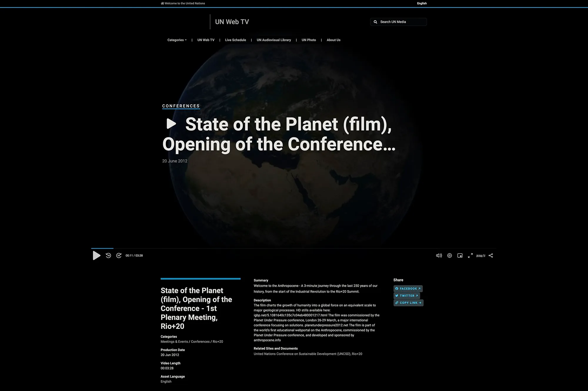Rewind the video 10 seconds

(108, 256)
